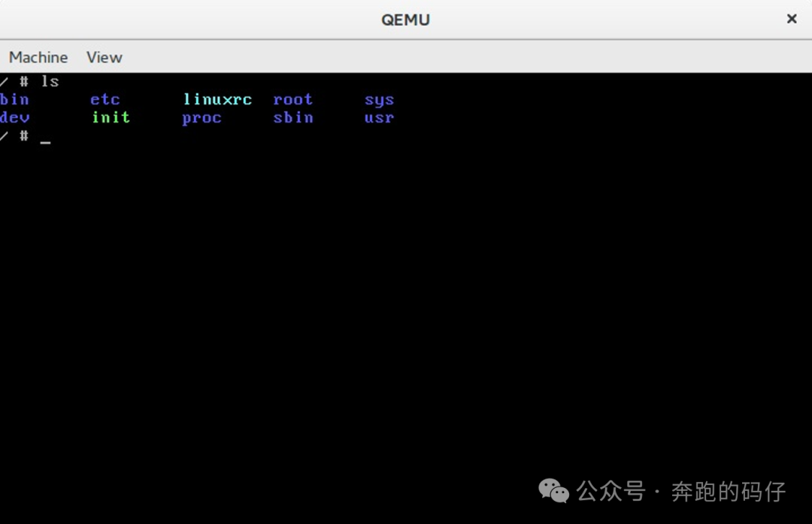
Task: Click the root directory name
Action: [x=292, y=98]
